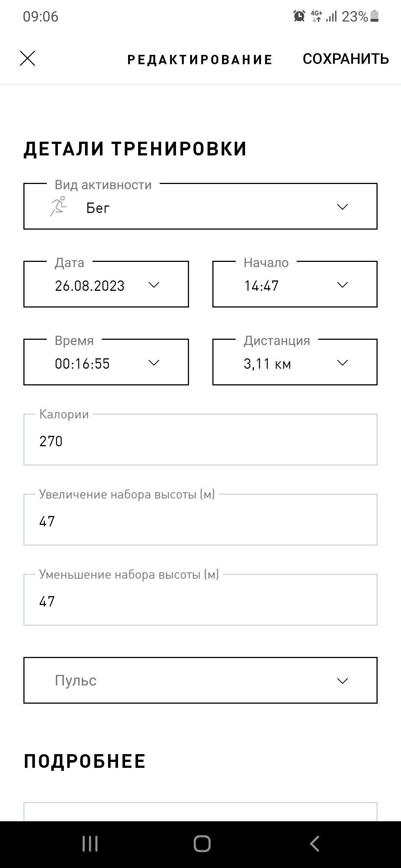Tap Android back navigation icon
This screenshot has width=401, height=868.
(314, 844)
